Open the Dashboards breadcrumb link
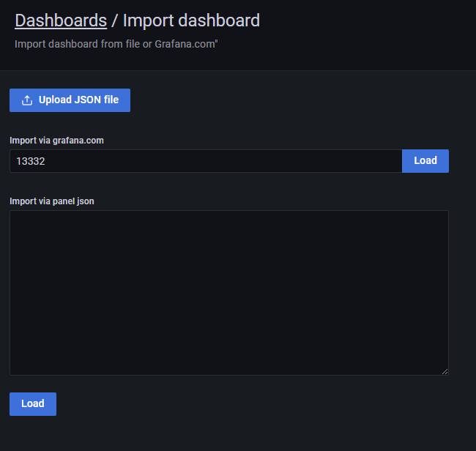The image size is (476, 451). click(61, 20)
